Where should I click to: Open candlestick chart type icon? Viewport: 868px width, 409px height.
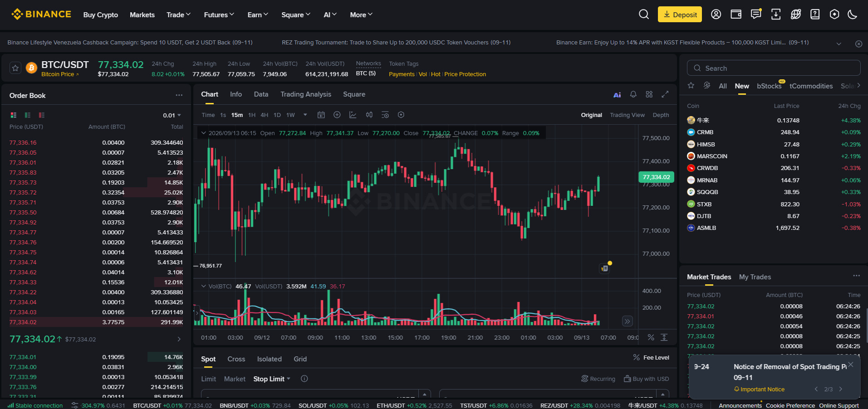369,115
